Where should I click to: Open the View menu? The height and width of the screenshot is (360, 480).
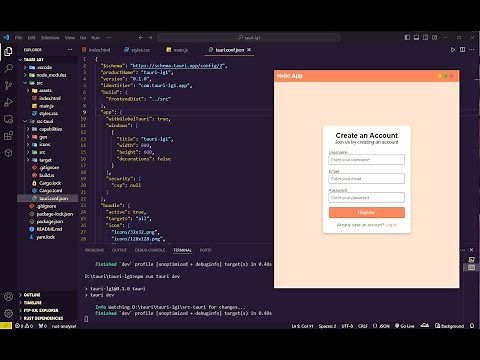coord(69,38)
